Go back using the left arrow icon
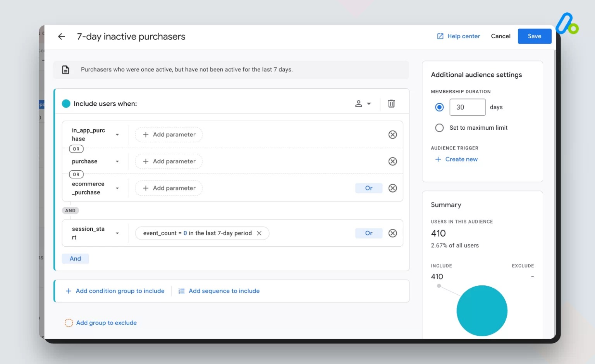 click(61, 36)
